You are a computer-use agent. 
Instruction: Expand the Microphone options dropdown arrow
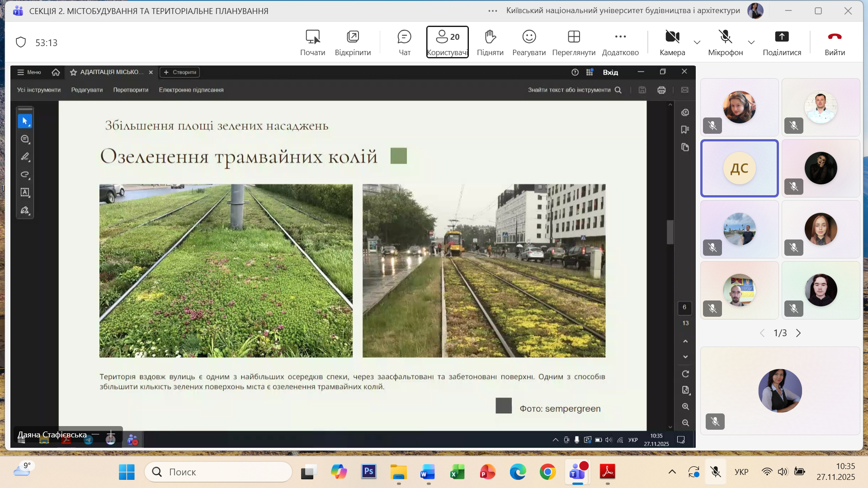pos(751,42)
